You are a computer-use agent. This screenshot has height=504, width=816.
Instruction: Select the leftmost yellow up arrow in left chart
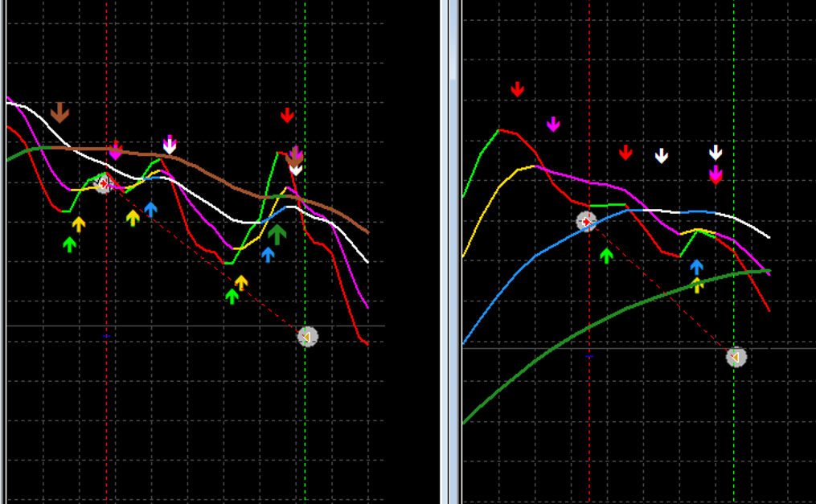[x=79, y=224]
